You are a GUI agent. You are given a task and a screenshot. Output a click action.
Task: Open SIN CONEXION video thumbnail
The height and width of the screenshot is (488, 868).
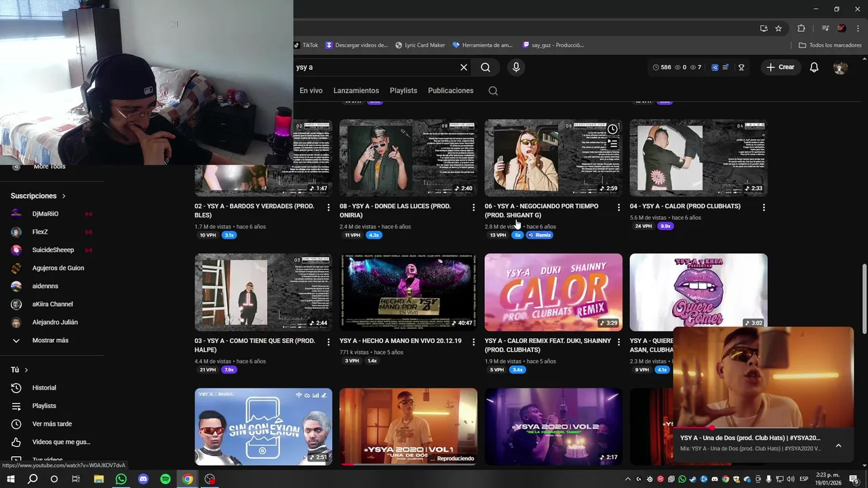(x=263, y=426)
